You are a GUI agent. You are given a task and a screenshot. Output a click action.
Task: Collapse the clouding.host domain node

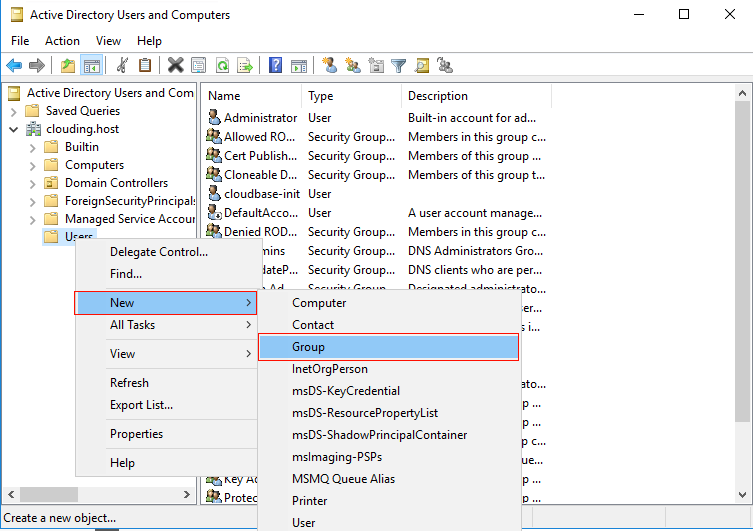click(13, 129)
